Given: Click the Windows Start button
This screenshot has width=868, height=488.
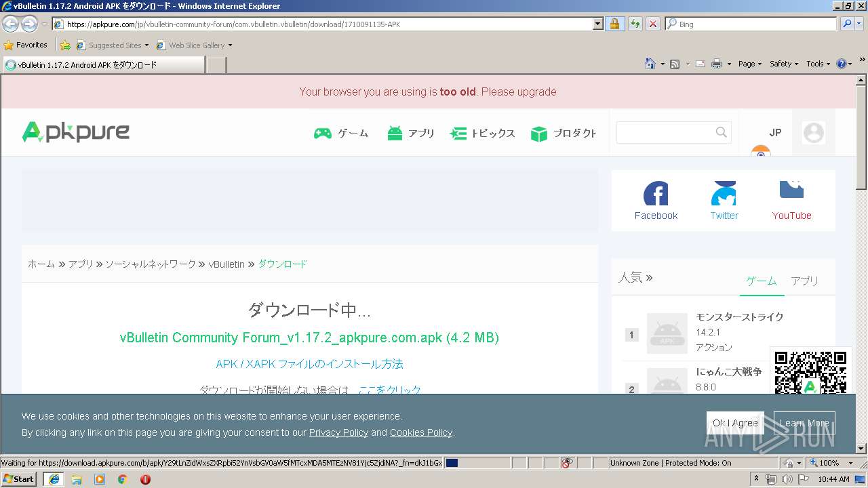Looking at the screenshot, I should [x=19, y=479].
